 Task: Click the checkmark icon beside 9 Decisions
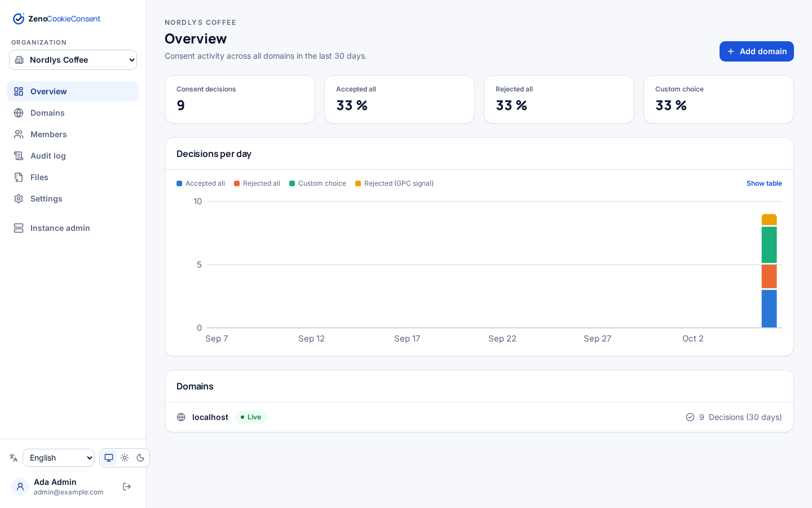click(690, 417)
